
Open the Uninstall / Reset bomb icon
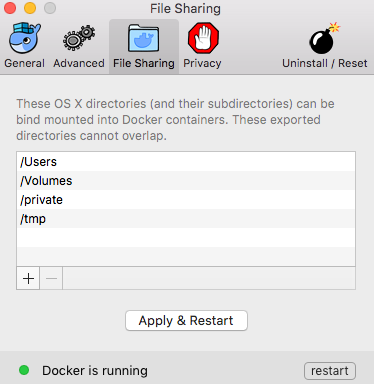pyautogui.click(x=324, y=38)
